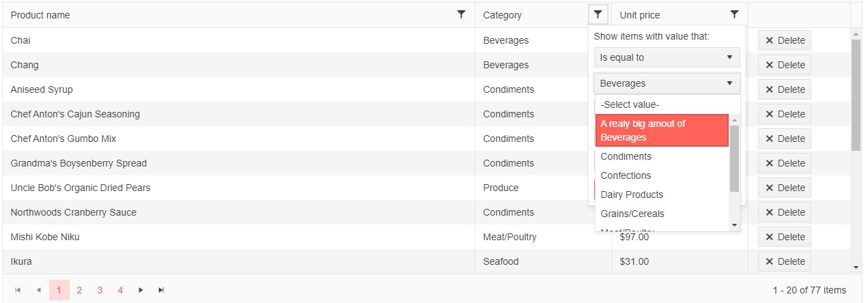Pick Confections in the category list
This screenshot has height=303, width=868.
click(626, 175)
